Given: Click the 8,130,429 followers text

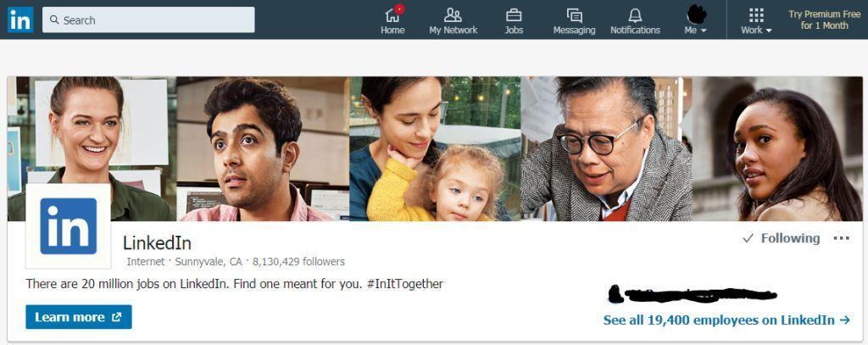Looking at the screenshot, I should tap(298, 261).
